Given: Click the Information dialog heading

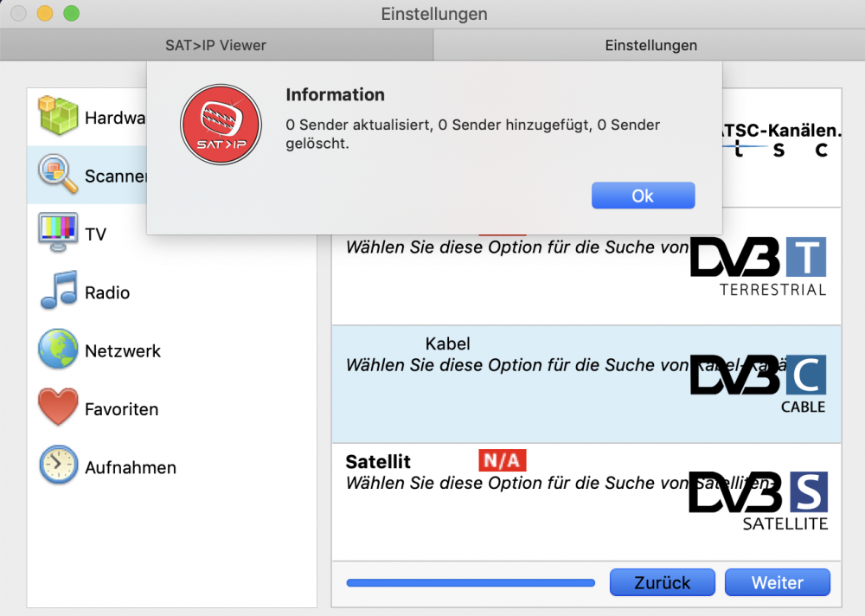Looking at the screenshot, I should pos(336,95).
